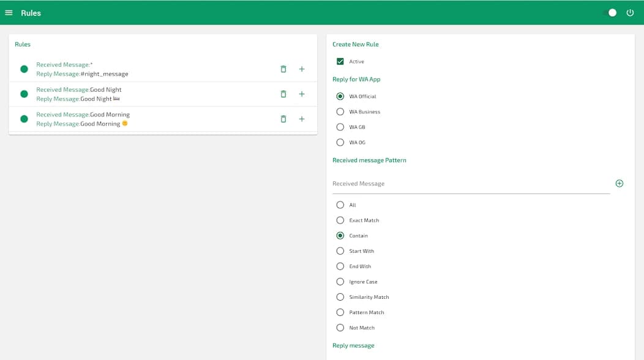Select the Pattern Match option
The height and width of the screenshot is (360, 644).
pos(340,312)
